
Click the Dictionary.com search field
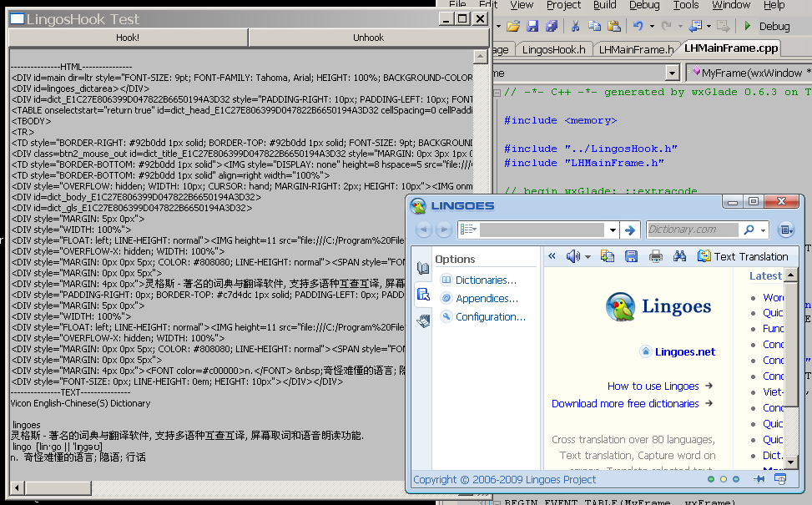tap(693, 230)
